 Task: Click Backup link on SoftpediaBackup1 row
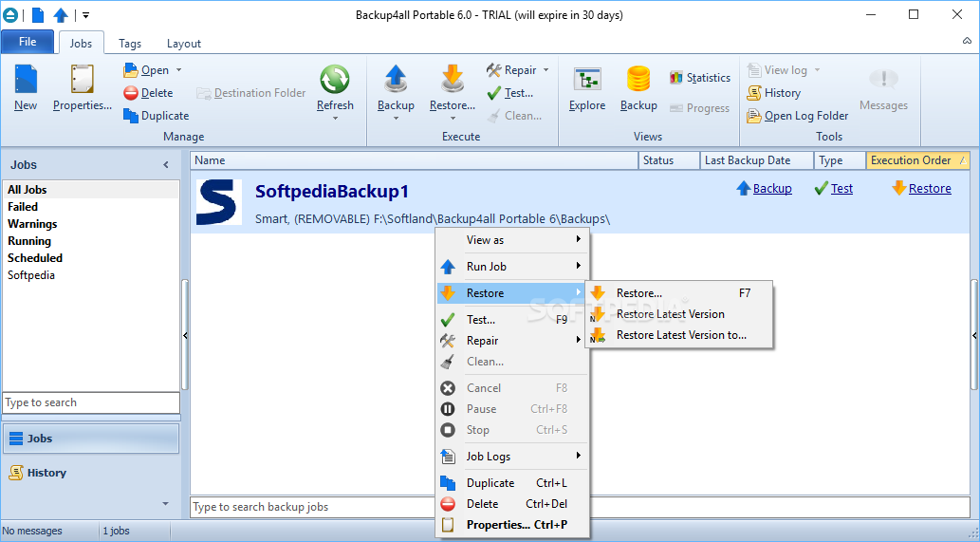[x=772, y=188]
